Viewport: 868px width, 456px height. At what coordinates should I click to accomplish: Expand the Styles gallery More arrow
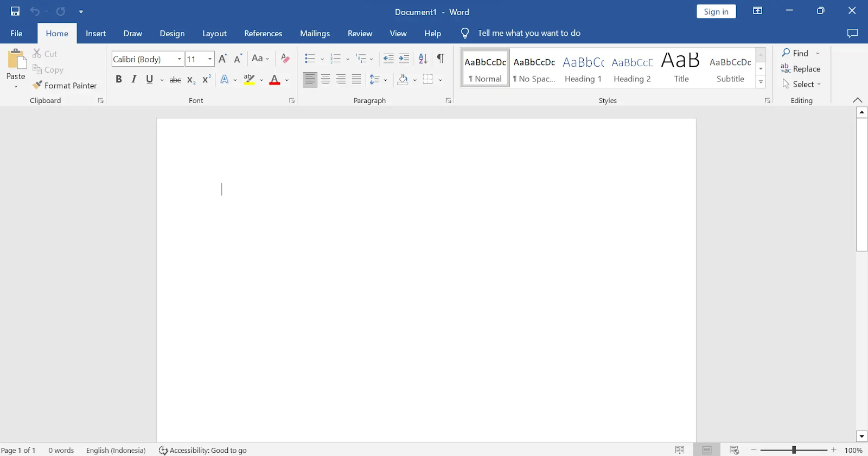tap(761, 82)
